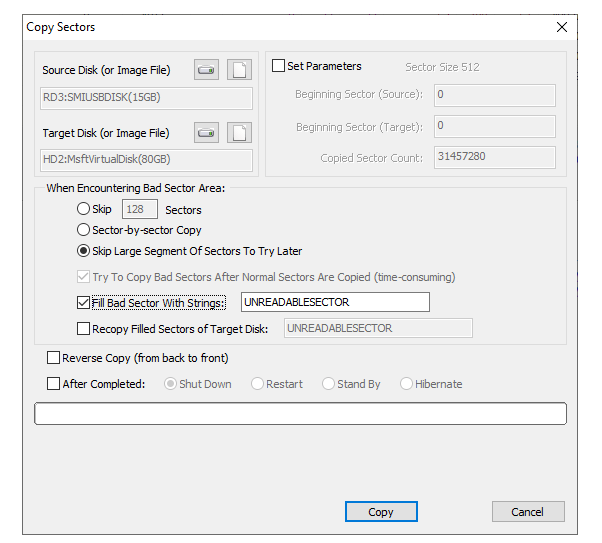Click the target disk selection icon
The image size is (602, 543).
click(x=206, y=133)
